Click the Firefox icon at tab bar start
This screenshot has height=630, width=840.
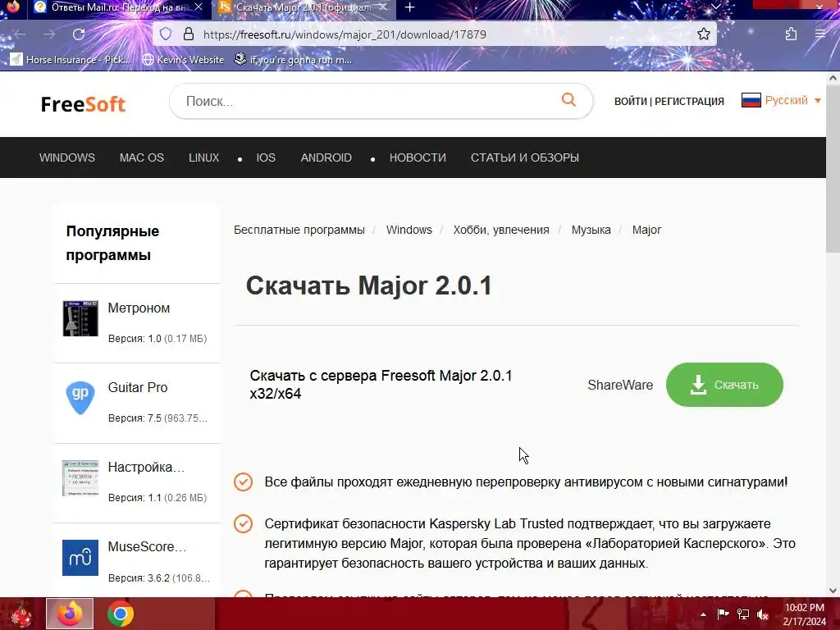click(x=13, y=7)
